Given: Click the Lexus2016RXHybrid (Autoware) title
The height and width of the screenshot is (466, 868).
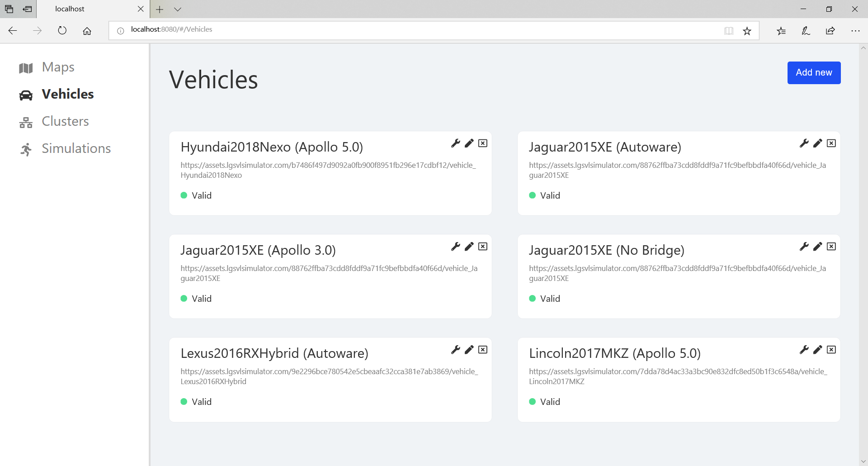Looking at the screenshot, I should pyautogui.click(x=274, y=353).
